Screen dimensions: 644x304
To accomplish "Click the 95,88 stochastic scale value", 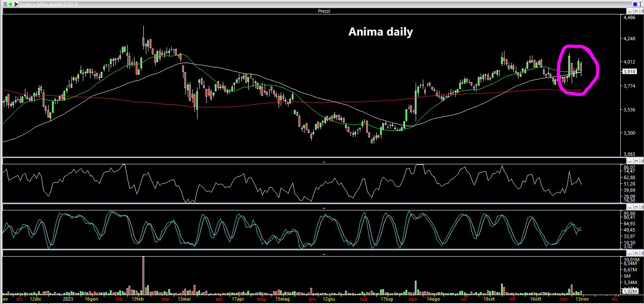I will pyautogui.click(x=630, y=213).
